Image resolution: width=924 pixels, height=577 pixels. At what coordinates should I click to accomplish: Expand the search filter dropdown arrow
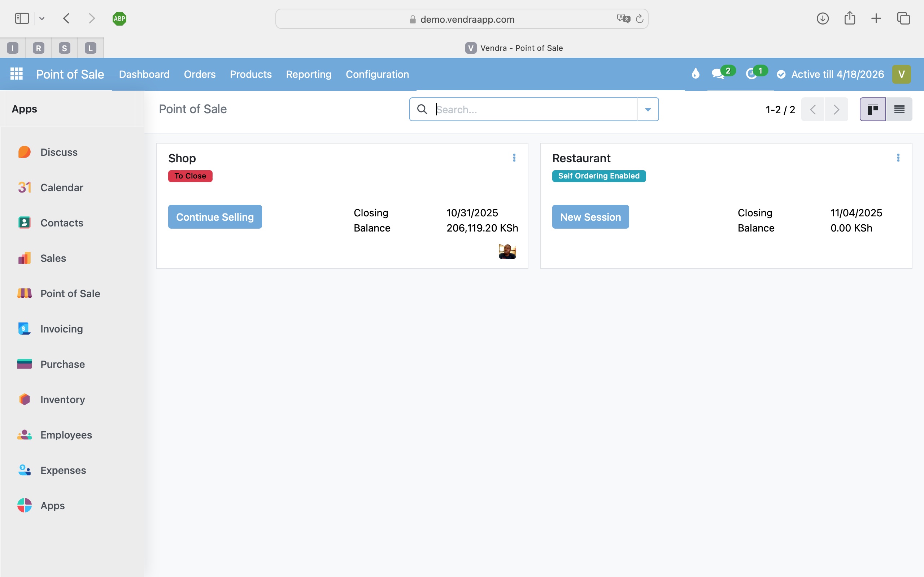(648, 109)
